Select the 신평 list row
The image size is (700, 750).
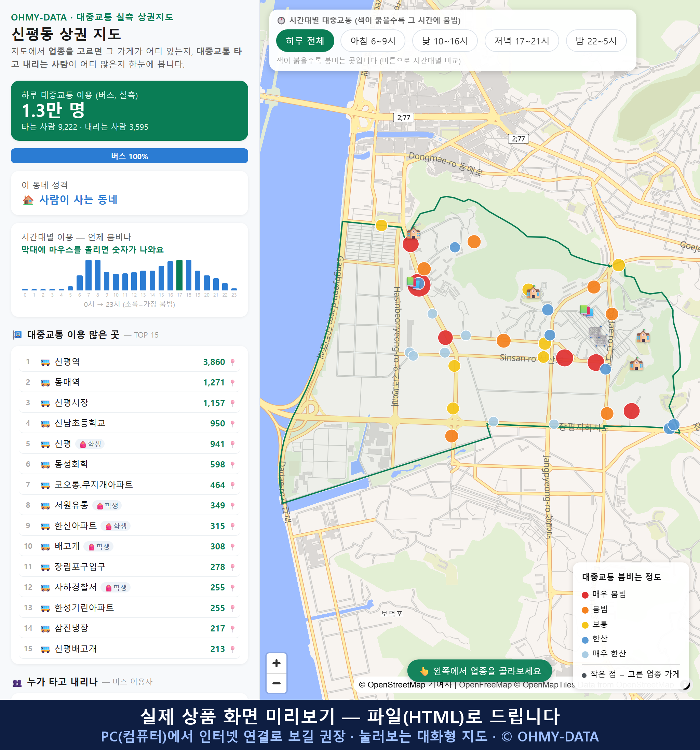[x=130, y=444]
